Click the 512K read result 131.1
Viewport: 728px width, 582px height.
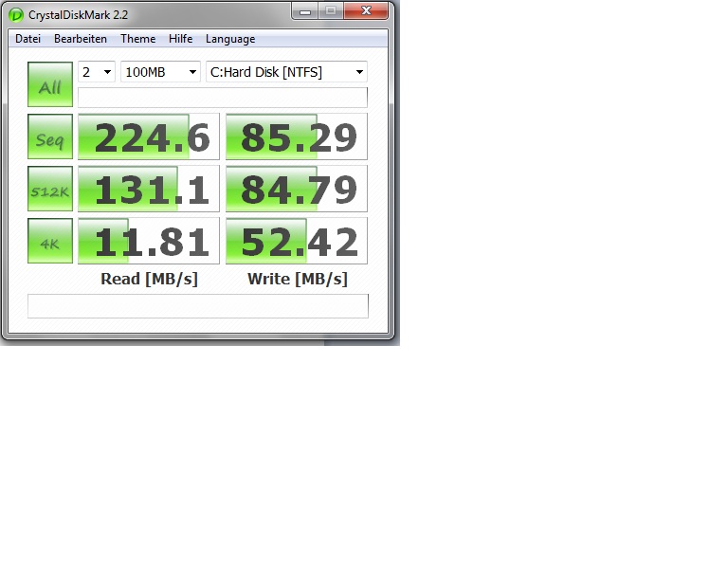coord(149,189)
